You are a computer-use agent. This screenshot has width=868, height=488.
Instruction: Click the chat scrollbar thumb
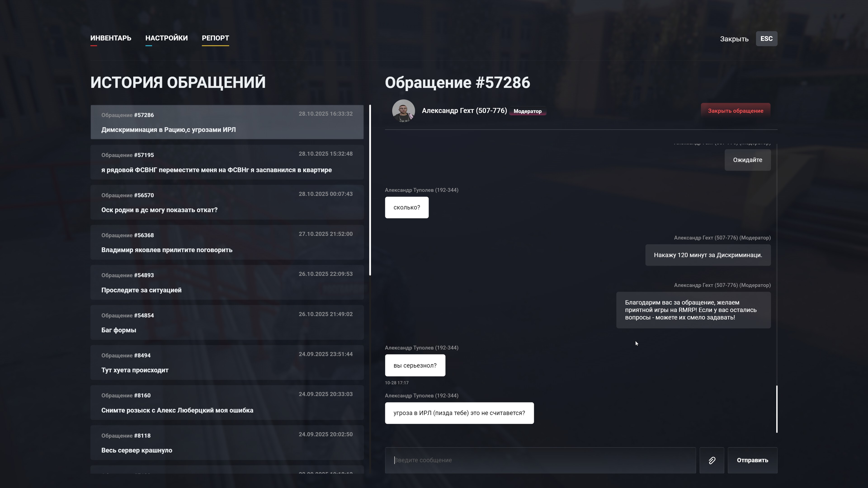pyautogui.click(x=777, y=409)
